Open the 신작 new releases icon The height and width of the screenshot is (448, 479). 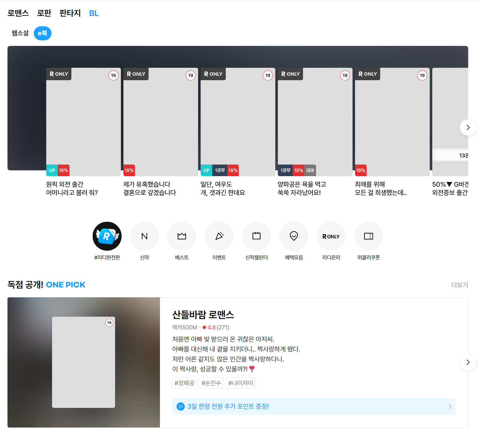pyautogui.click(x=144, y=236)
